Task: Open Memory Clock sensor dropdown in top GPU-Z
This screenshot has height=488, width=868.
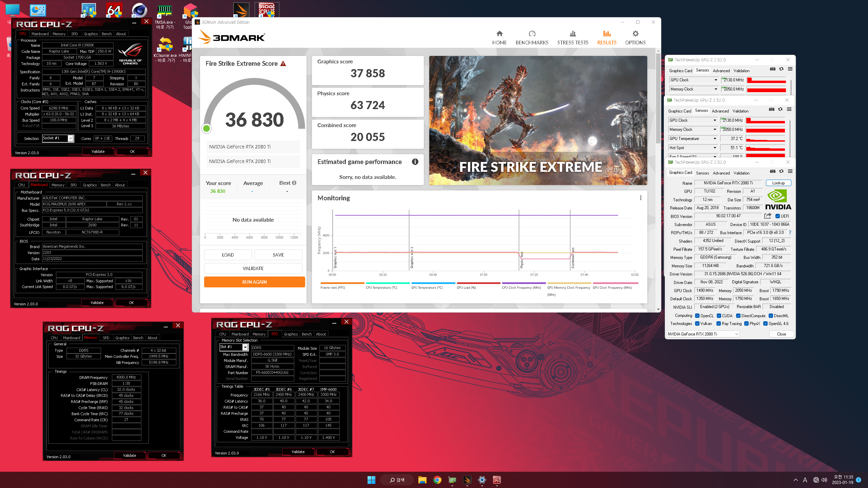Action: [x=694, y=89]
